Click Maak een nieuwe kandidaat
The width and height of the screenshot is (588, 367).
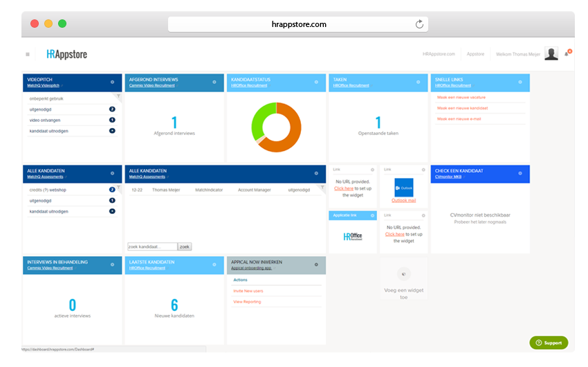[462, 108]
